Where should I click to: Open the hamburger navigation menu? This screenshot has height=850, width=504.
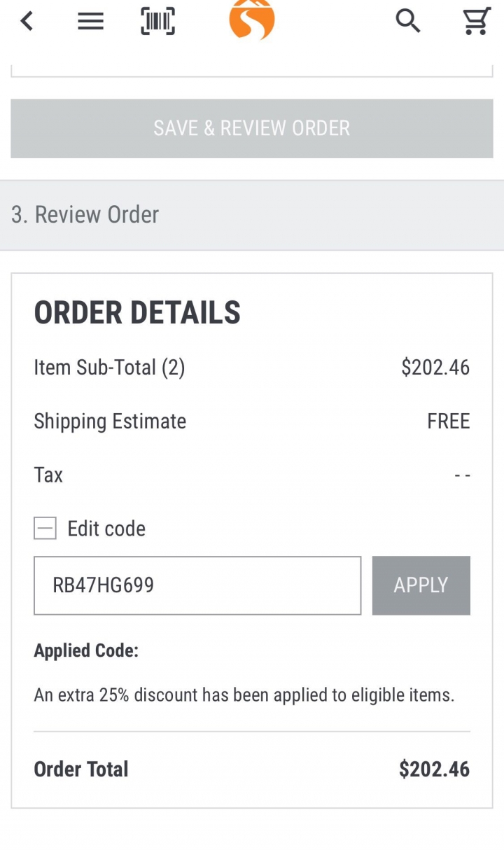click(90, 22)
